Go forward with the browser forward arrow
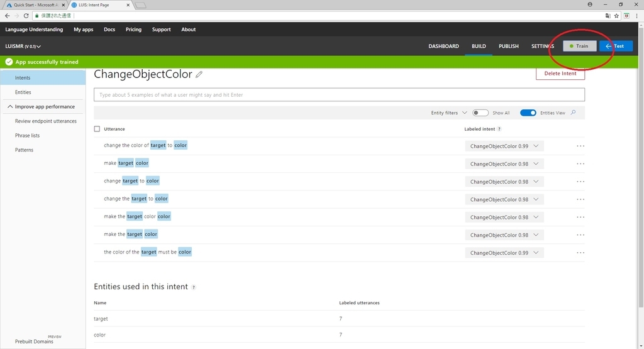Image resolution: width=644 pixels, height=349 pixels. (x=16, y=16)
